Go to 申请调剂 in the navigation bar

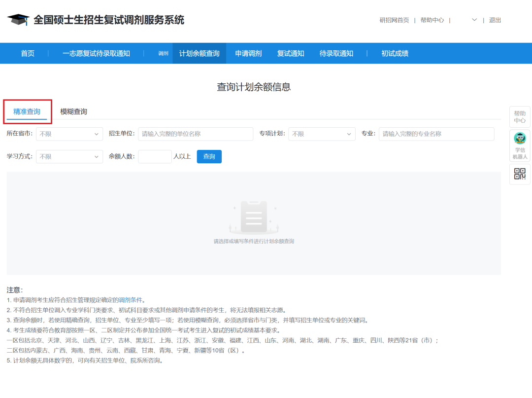[248, 53]
